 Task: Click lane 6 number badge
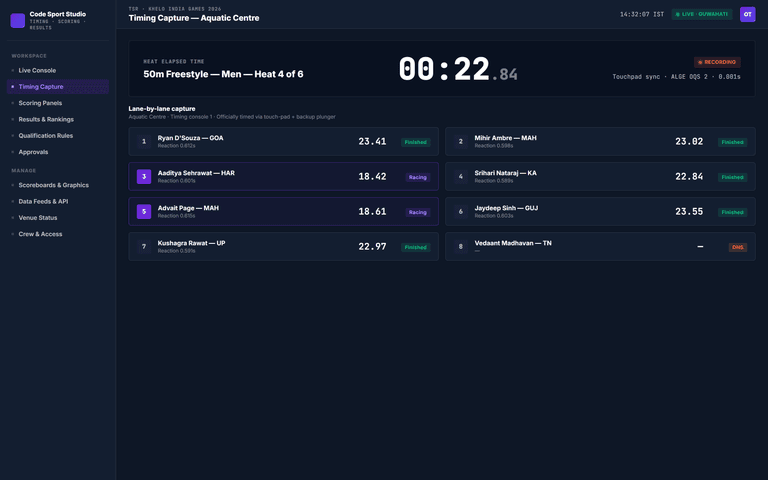tap(460, 212)
